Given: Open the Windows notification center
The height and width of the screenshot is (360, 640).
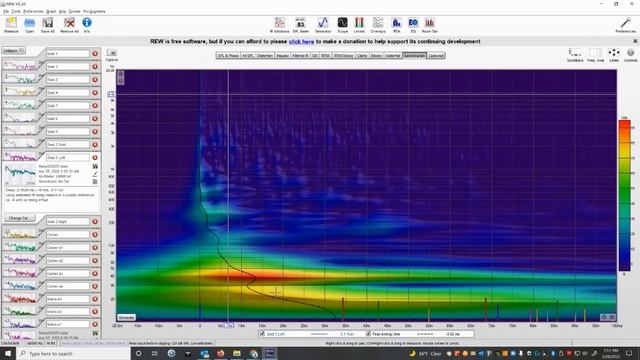Looking at the screenshot, I should tap(629, 353).
